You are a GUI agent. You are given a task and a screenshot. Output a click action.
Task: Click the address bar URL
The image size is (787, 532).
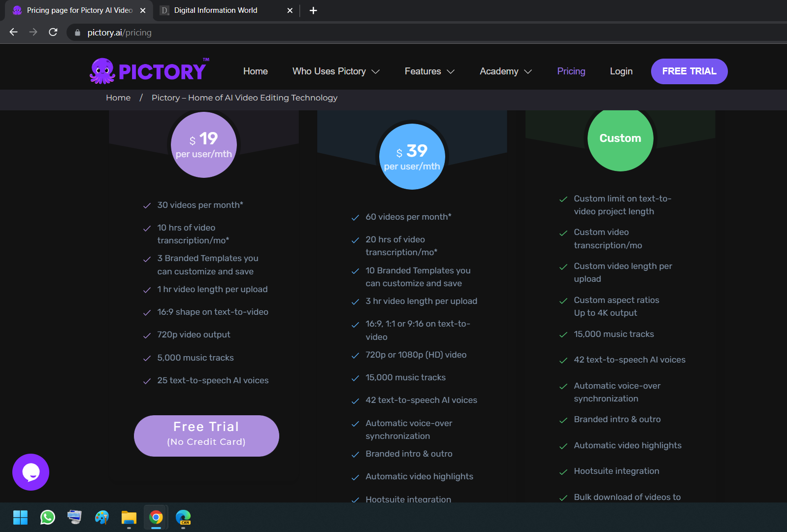pos(119,33)
